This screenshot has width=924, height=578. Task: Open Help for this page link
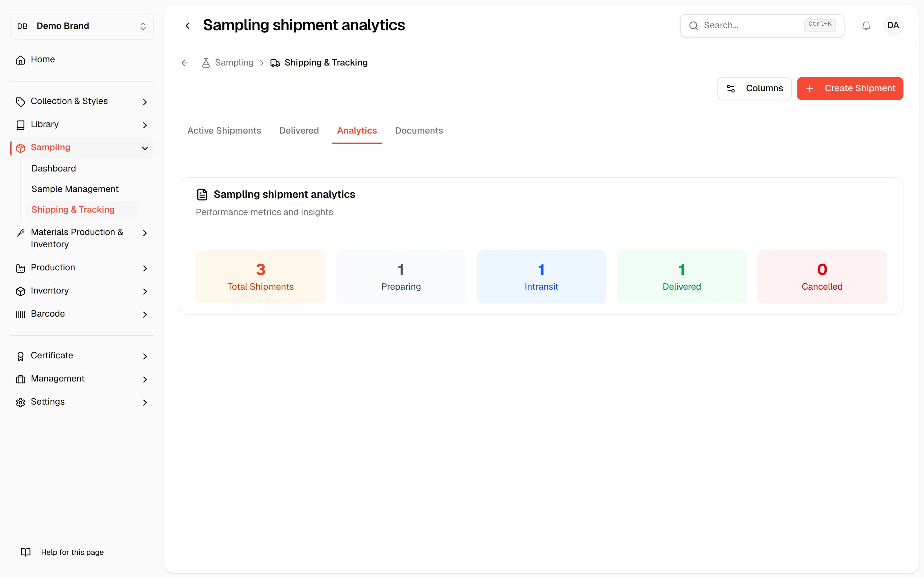pos(72,552)
